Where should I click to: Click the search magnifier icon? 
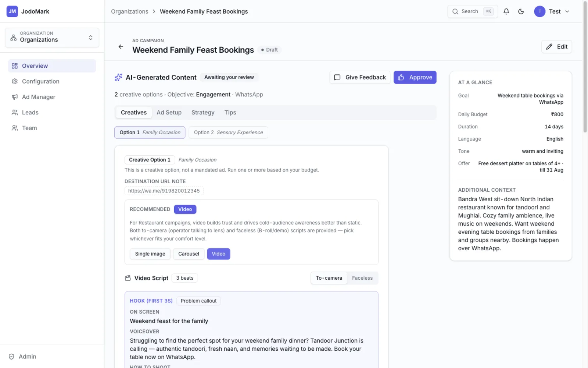click(455, 11)
